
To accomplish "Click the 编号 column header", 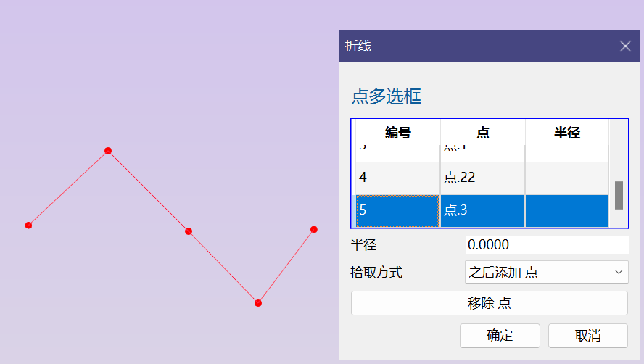I will click(397, 133).
